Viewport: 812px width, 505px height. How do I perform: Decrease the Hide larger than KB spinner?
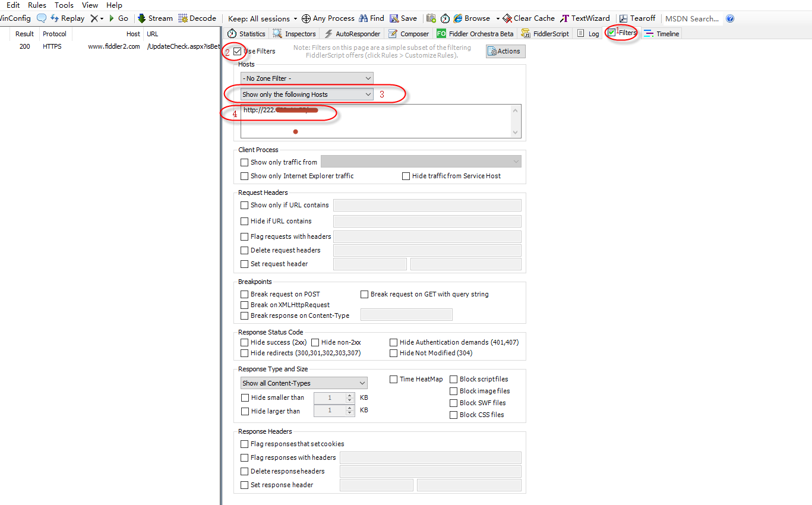[x=350, y=414]
